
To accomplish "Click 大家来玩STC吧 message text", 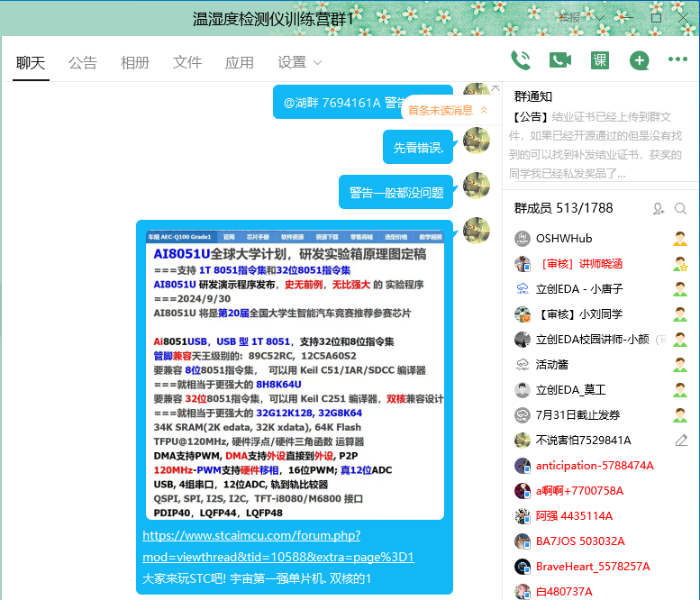I will (257, 578).
